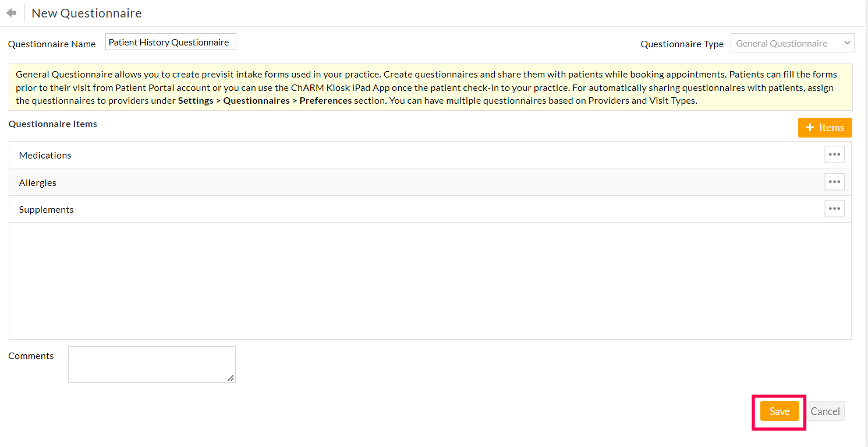Click the plus Items button

pos(824,128)
